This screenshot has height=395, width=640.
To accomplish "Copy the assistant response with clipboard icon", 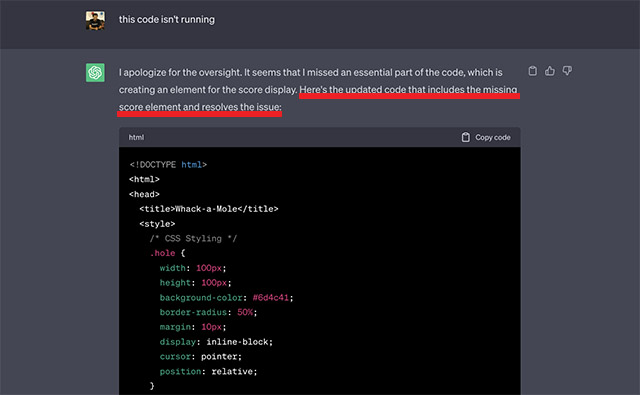I will [x=533, y=71].
